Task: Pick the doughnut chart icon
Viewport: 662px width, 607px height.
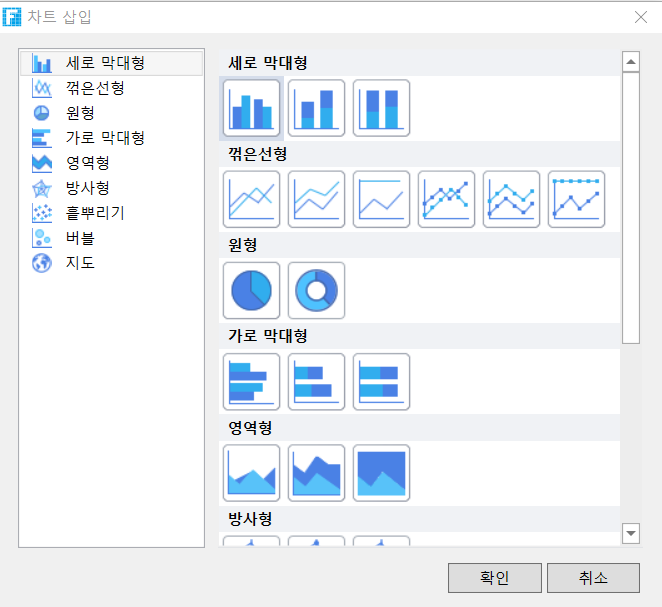Action: click(x=316, y=291)
